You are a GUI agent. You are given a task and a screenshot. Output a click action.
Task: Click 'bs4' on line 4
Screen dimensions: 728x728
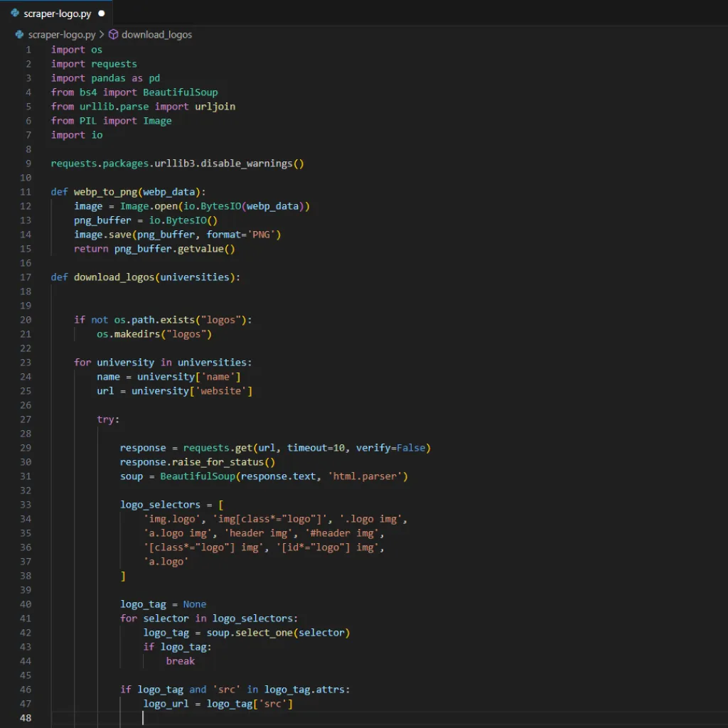tap(88, 92)
